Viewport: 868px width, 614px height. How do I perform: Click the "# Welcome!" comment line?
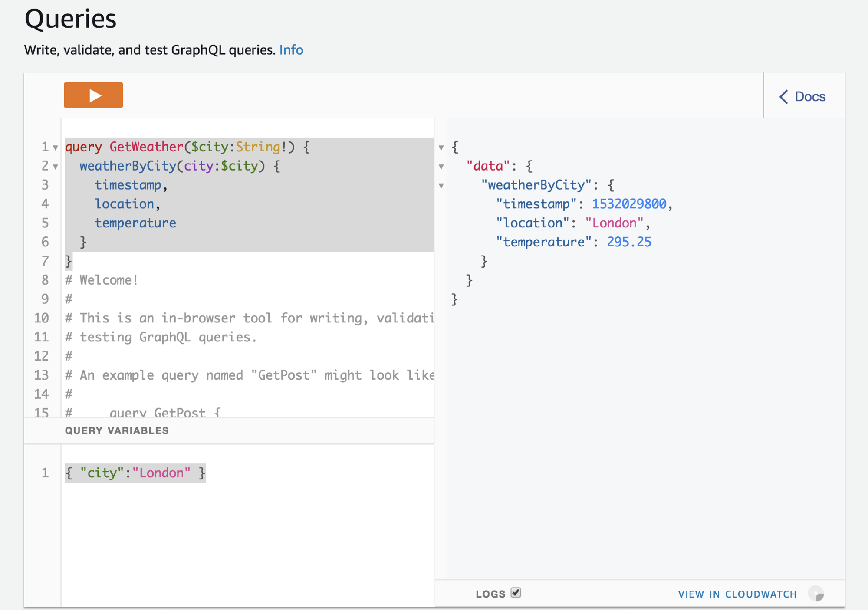102,280
